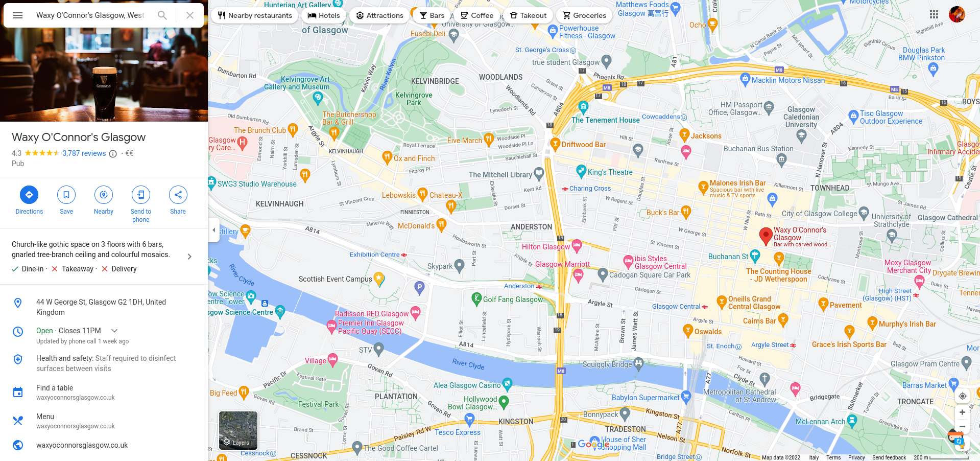Share this place icon
Screen dimensions: 980x461
pyautogui.click(x=178, y=195)
